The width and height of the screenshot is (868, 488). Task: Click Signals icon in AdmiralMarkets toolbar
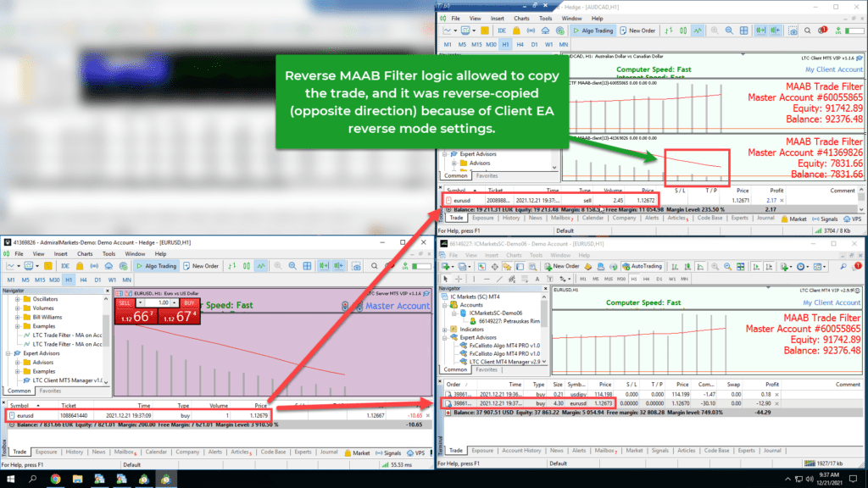94,266
